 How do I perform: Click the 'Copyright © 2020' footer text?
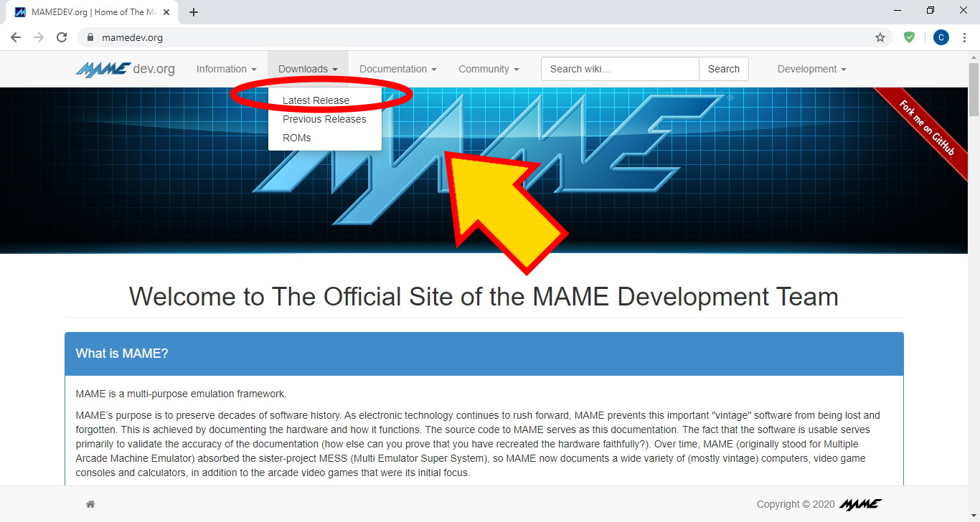point(796,504)
